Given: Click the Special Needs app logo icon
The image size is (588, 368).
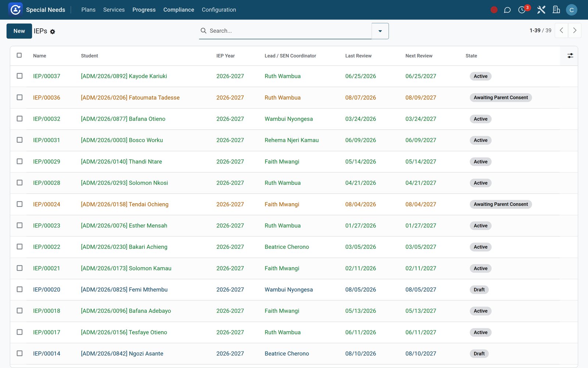Looking at the screenshot, I should [15, 10].
